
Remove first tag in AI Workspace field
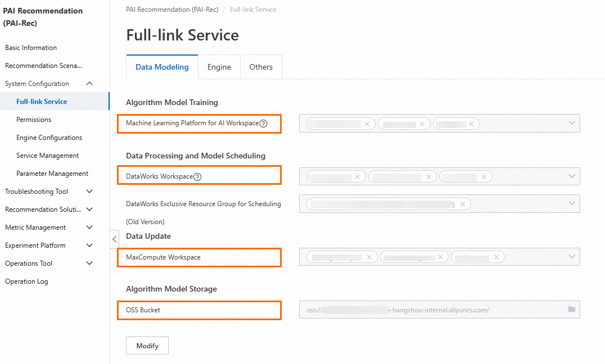367,124
